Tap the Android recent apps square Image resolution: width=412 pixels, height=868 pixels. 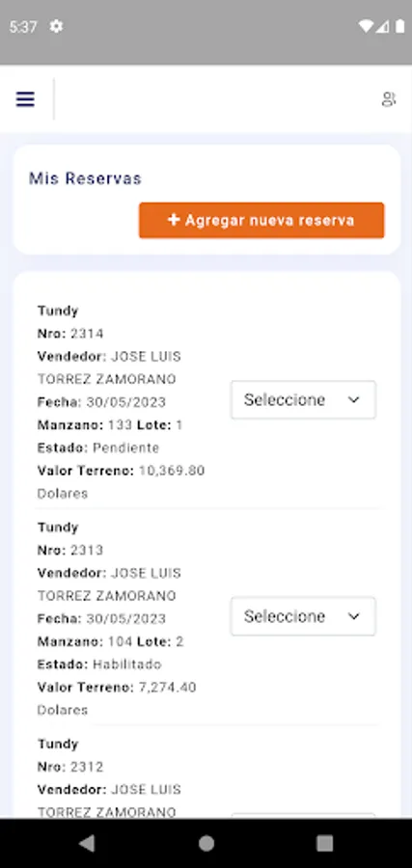(324, 843)
